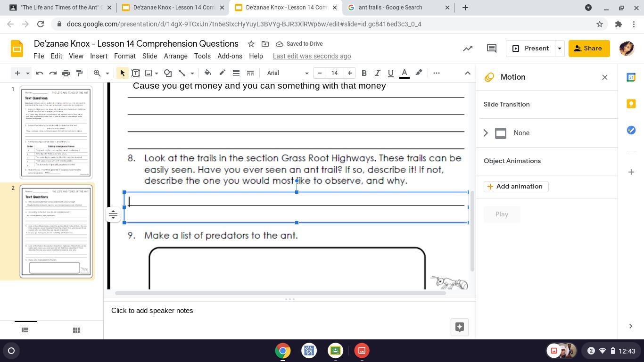644x362 pixels.
Task: Open the Insert menu
Action: tap(99, 56)
